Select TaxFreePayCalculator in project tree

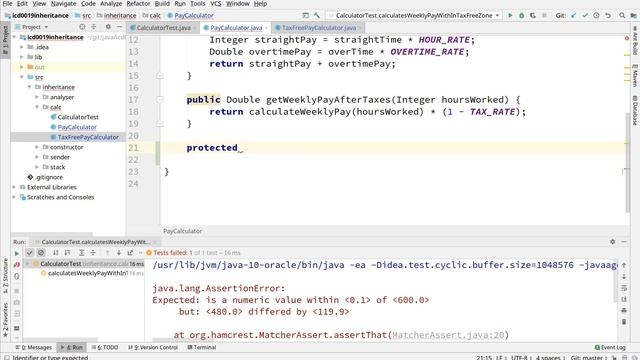88,137
